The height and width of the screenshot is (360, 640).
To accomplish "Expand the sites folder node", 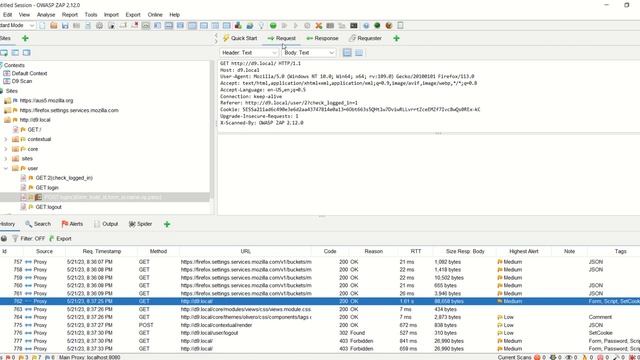I will (6, 159).
